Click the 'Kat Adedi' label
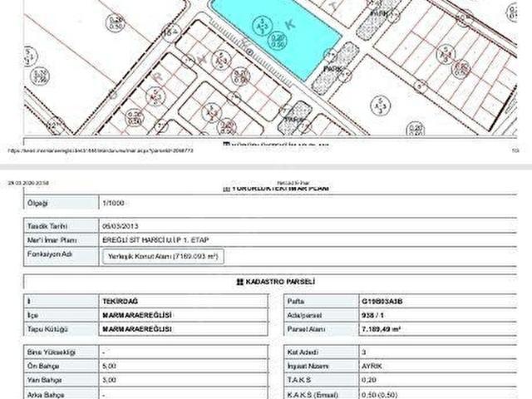Image resolution: width=532 pixels, height=399 pixels. click(303, 352)
